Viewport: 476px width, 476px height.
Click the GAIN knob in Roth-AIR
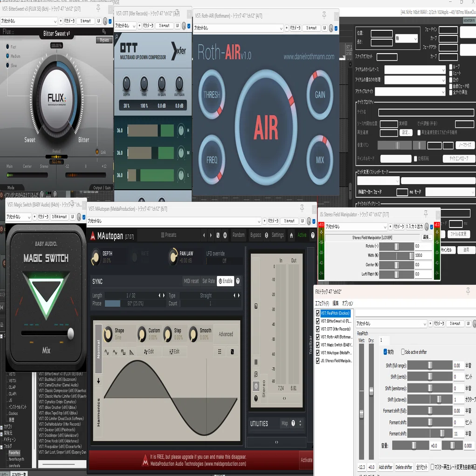[x=320, y=95]
